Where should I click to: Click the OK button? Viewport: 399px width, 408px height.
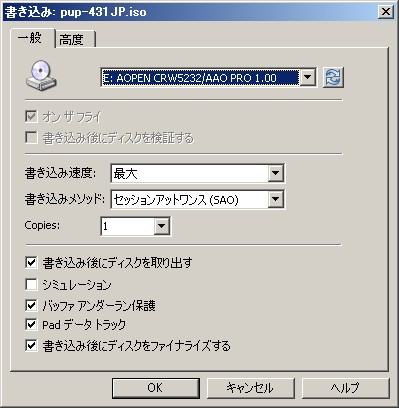click(156, 388)
